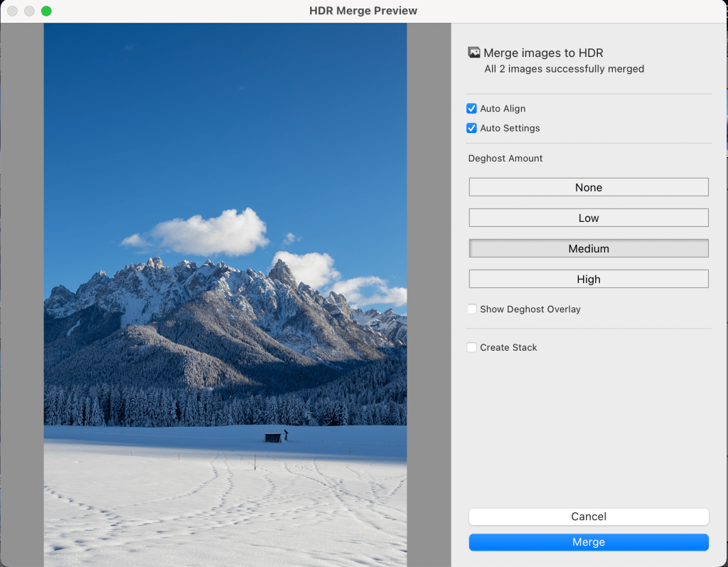Tick the Create Stack checkbox
The image size is (728, 567).
tap(471, 348)
